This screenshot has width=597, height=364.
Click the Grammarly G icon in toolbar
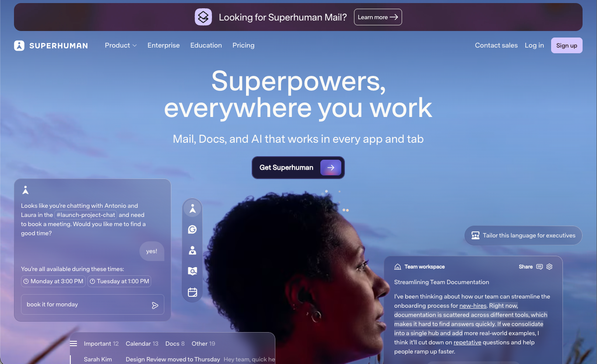tap(192, 230)
